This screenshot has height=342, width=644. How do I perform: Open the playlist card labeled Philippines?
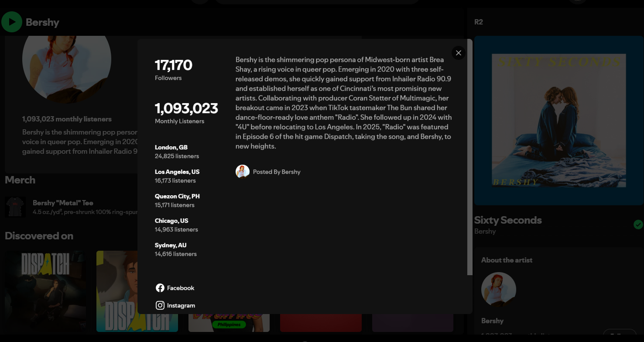(x=229, y=323)
